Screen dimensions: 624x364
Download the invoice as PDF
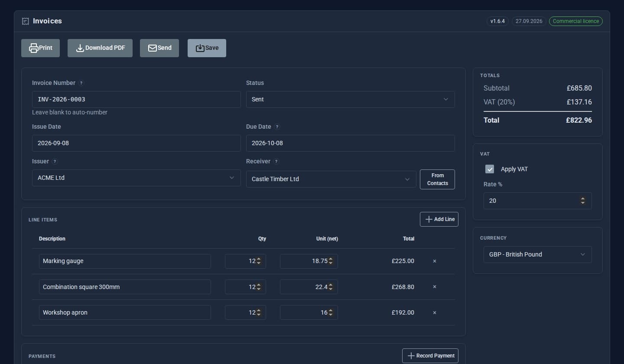[100, 48]
